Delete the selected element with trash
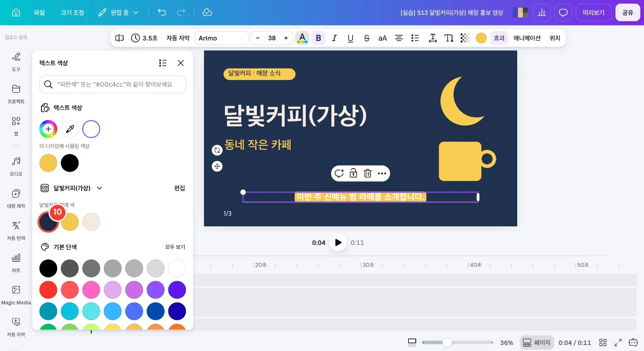Screen dimensions: 644x351 tap(367, 173)
